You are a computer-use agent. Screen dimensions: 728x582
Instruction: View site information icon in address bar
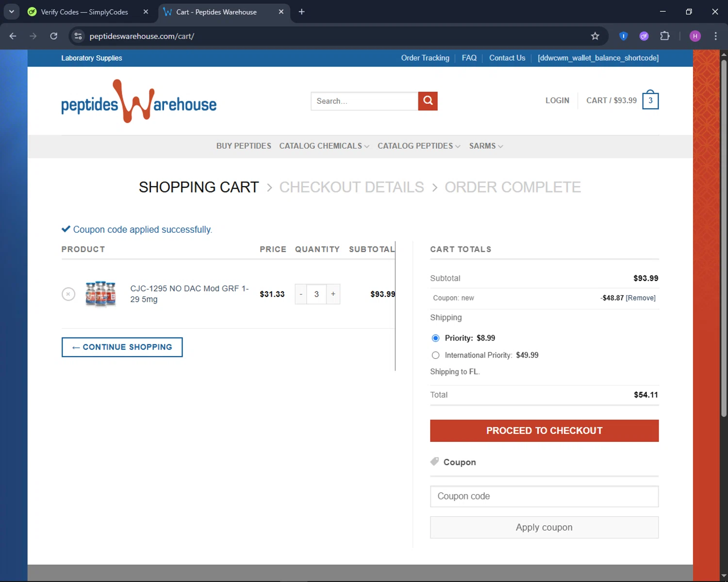click(x=78, y=36)
